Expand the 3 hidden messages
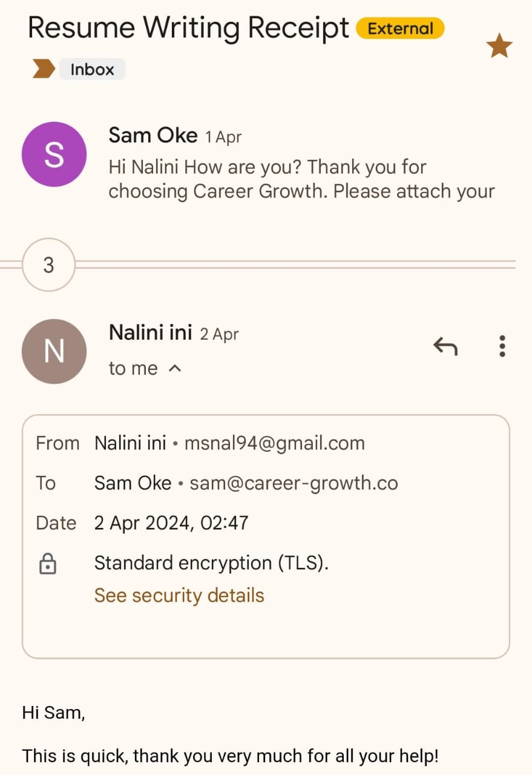This screenshot has width=532, height=775. point(48,265)
